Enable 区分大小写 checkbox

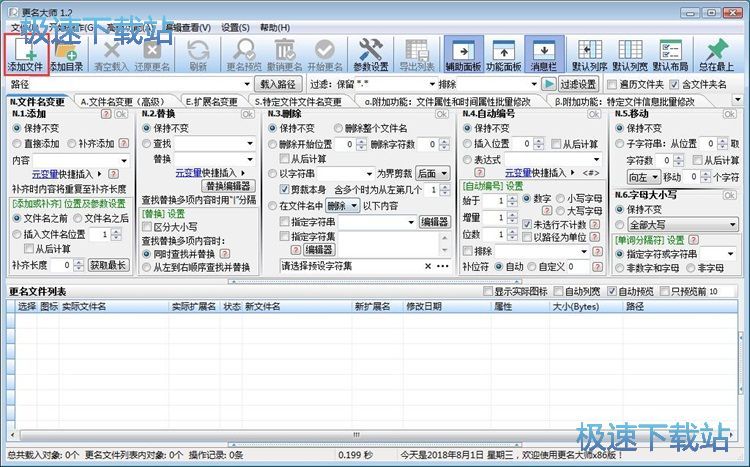147,227
